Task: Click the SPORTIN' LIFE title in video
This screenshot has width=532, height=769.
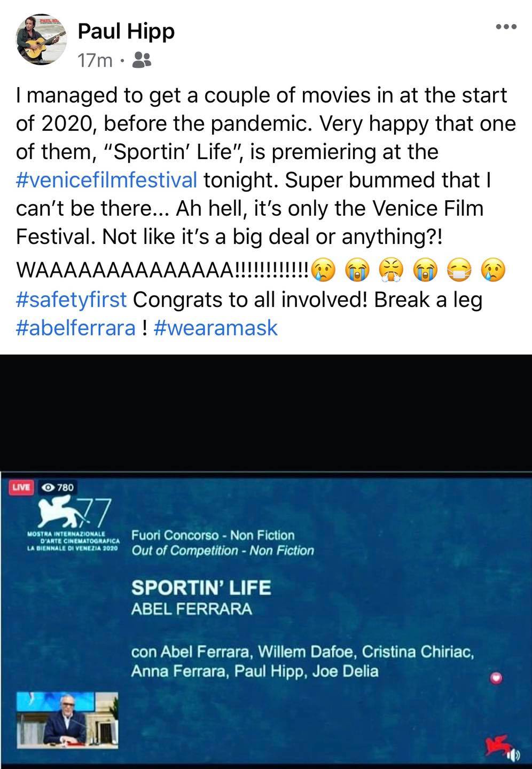Action: tap(201, 588)
